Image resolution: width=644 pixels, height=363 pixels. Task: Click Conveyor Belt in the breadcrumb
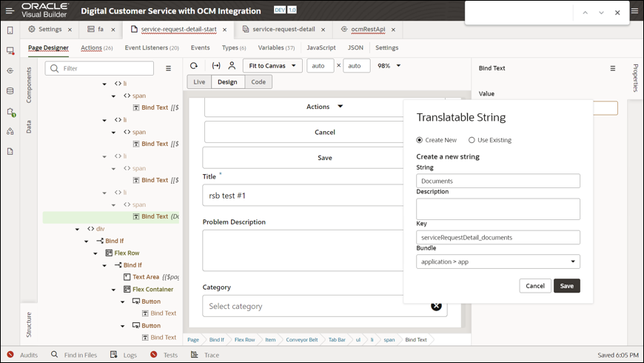pyautogui.click(x=302, y=339)
